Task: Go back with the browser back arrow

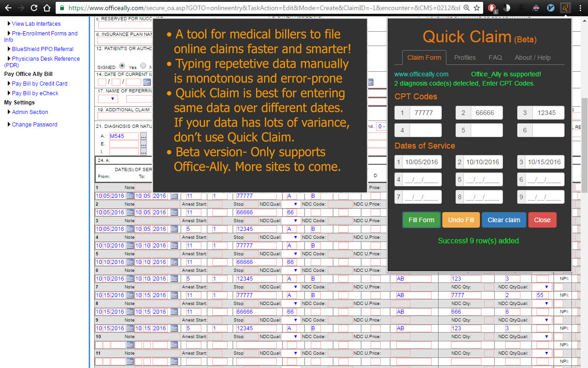Action: click(8, 8)
